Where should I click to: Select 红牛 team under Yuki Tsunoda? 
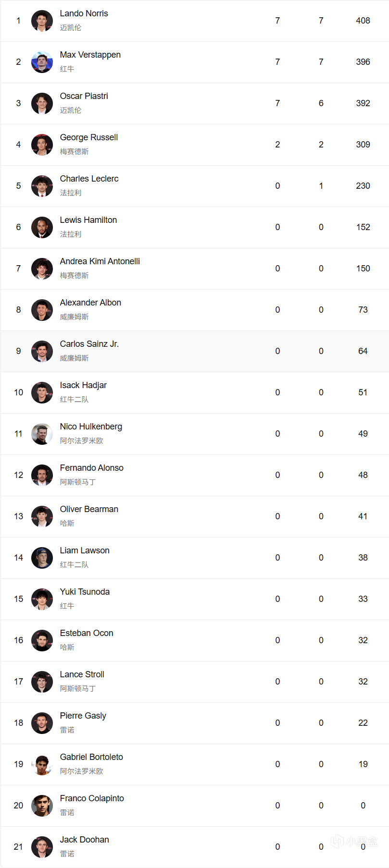click(67, 606)
